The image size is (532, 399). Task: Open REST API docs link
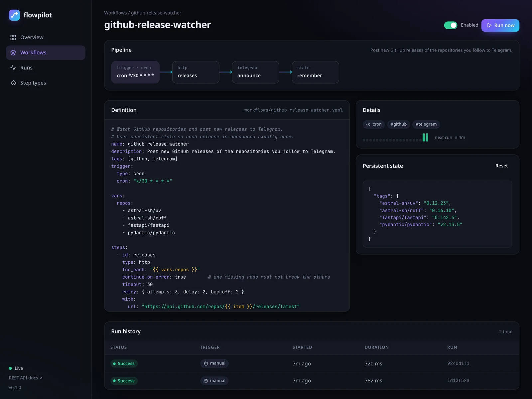[26, 378]
